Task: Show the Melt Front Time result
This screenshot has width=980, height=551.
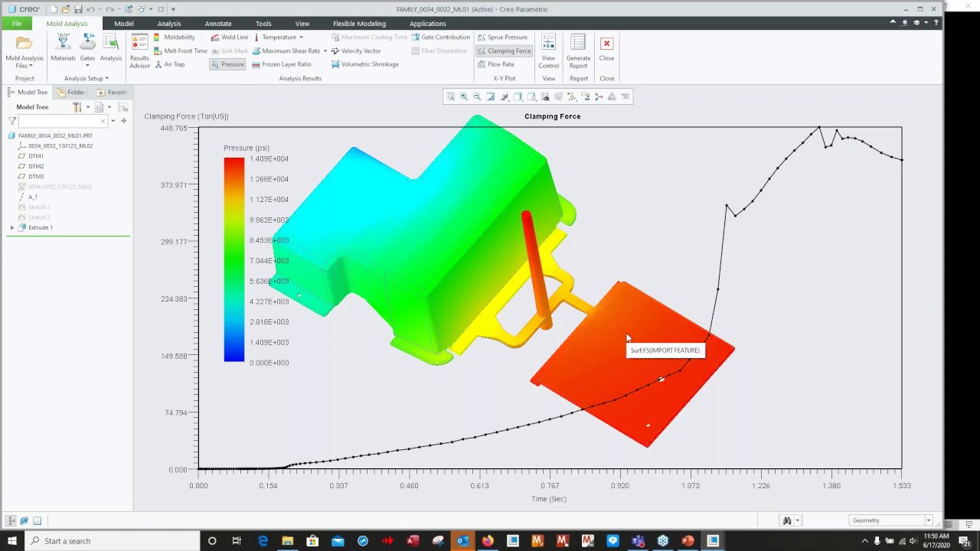Action: 180,51
